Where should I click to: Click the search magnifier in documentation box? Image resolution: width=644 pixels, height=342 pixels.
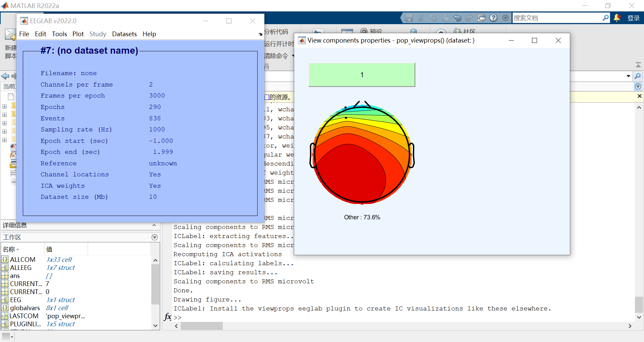[x=605, y=18]
